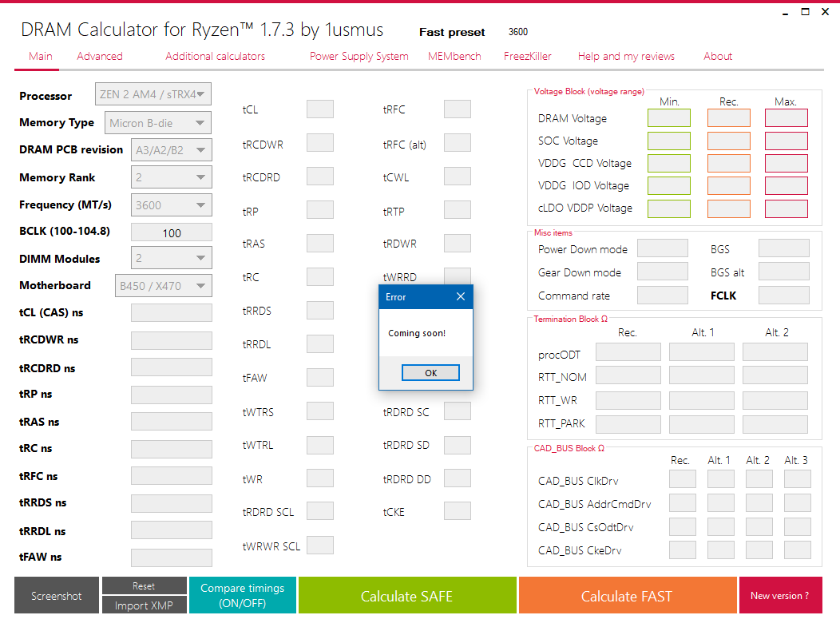This screenshot has width=840, height=631.
Task: Open the FreezKiller tab
Action: coord(527,56)
